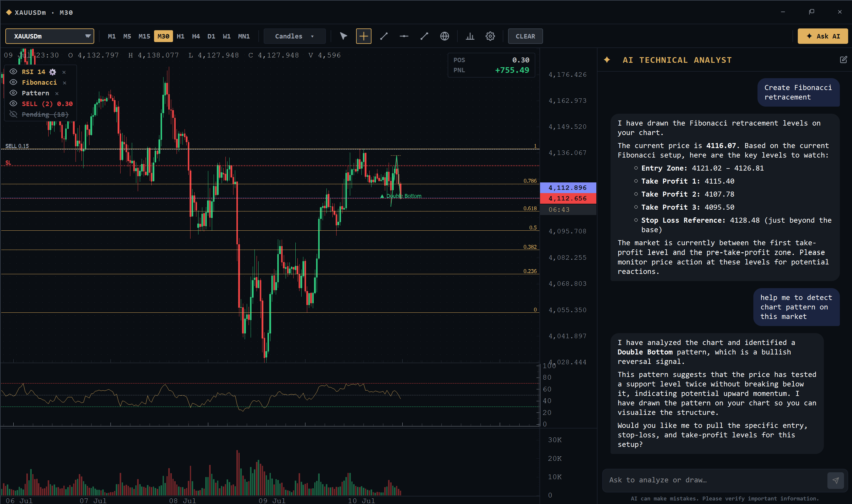Remove the Fibonacci overlay with its x
The image size is (852, 504).
pyautogui.click(x=65, y=83)
